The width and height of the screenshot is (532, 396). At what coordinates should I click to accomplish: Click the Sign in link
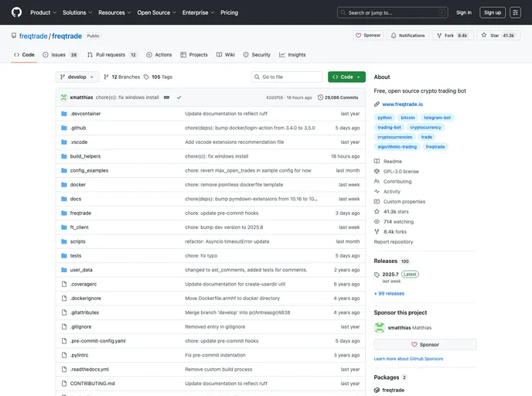pos(464,12)
